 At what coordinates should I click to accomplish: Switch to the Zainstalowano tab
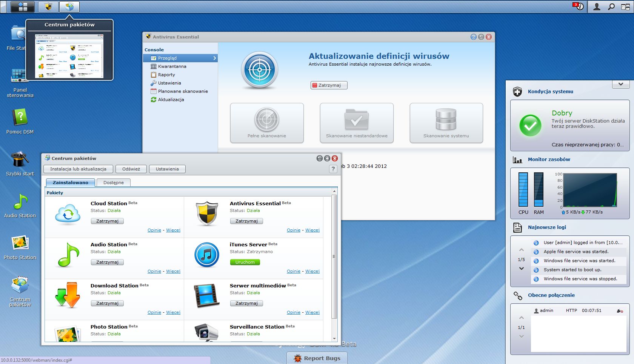(70, 183)
